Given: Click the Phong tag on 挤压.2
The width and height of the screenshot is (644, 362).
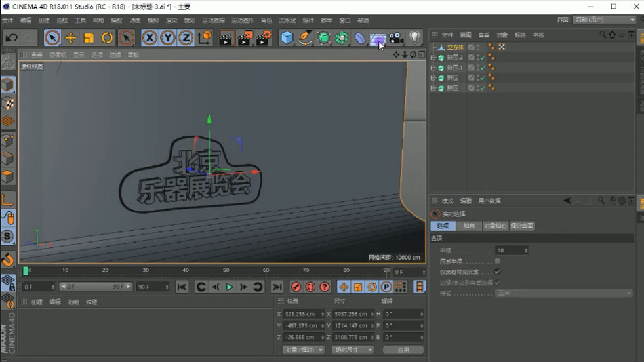Looking at the screenshot, I should coord(491,58).
